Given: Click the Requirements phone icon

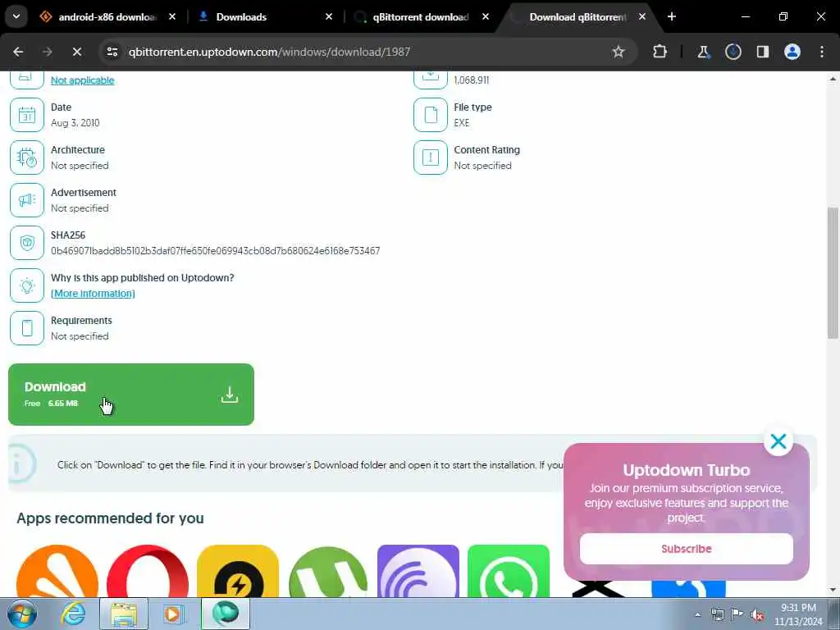Looking at the screenshot, I should pos(27,328).
